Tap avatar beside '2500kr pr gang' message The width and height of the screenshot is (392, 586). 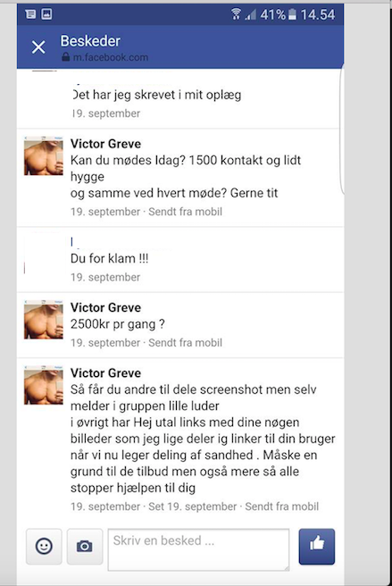[44, 320]
